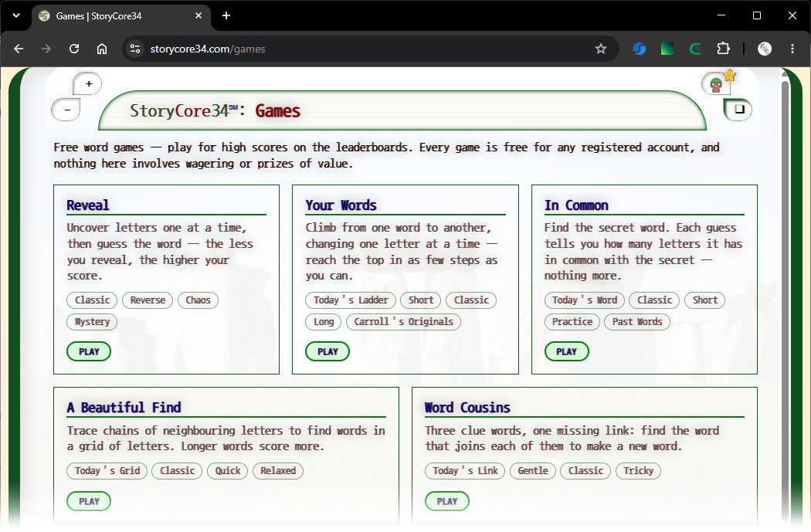Choose the Gentle mode
Image resolution: width=811 pixels, height=532 pixels.
(x=533, y=470)
